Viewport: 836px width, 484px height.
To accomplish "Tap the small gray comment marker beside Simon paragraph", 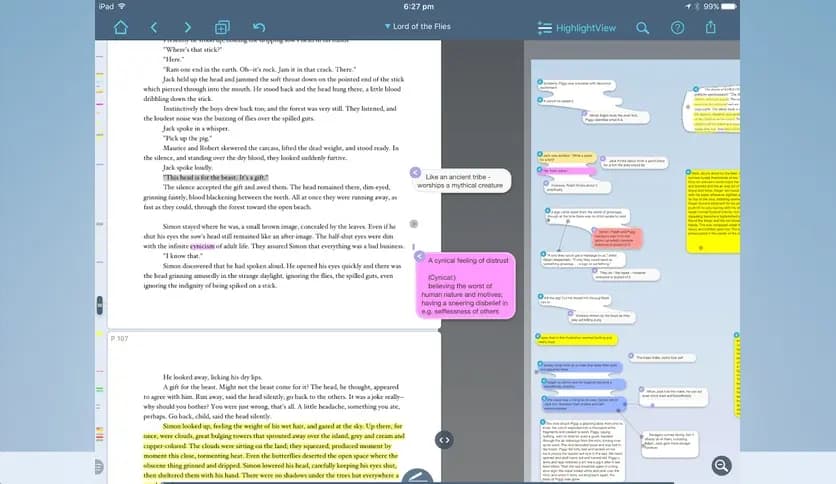I will (x=414, y=224).
